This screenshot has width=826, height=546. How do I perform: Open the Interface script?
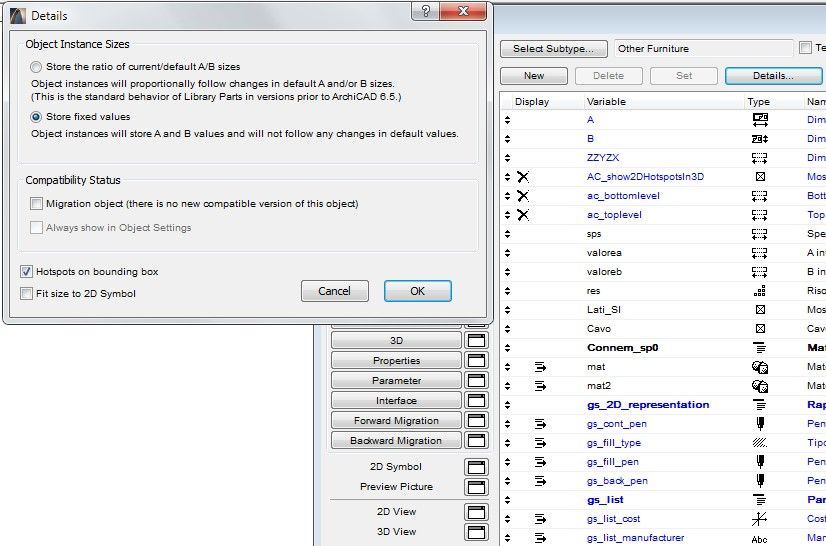tap(396, 401)
